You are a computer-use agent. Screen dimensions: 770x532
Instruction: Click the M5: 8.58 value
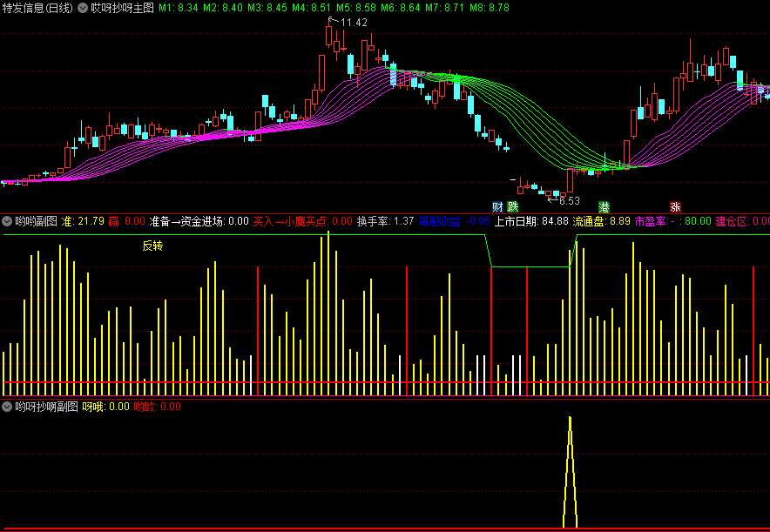pyautogui.click(x=356, y=8)
